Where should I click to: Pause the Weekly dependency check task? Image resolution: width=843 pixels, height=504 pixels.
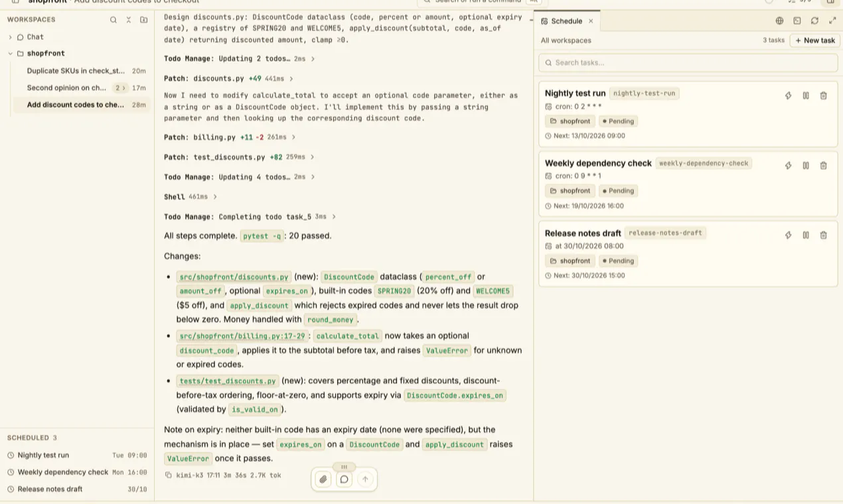coord(806,165)
